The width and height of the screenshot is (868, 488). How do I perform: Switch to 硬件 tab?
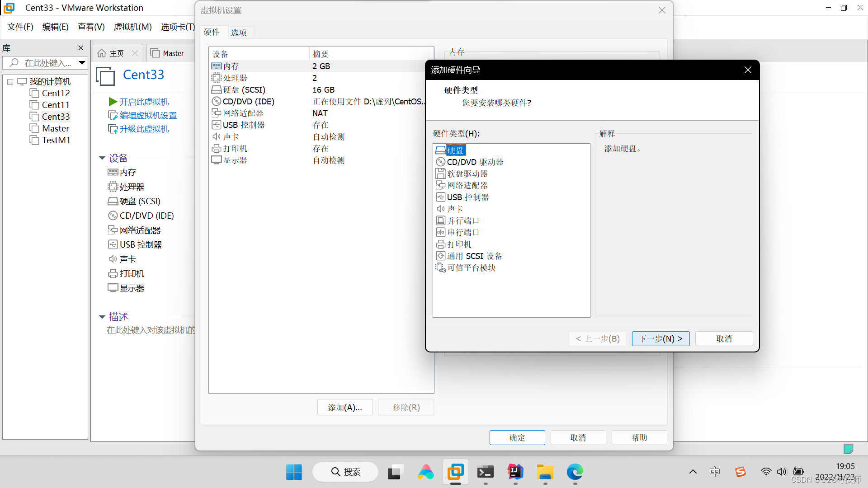click(212, 32)
